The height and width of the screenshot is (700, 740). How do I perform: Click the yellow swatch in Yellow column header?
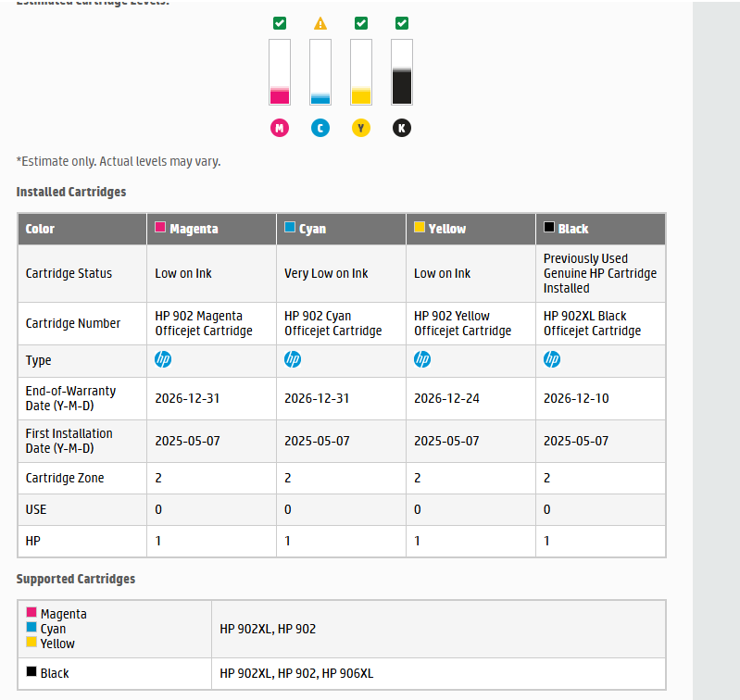pos(419,227)
